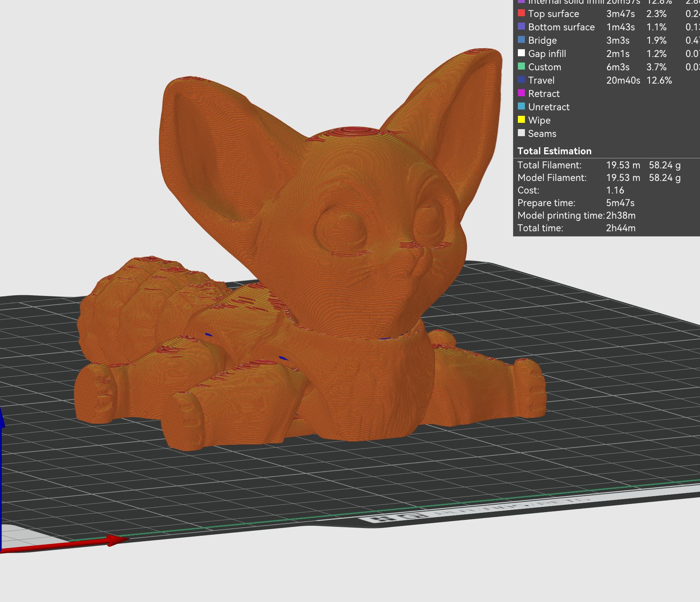Click the Custom time 6m3s value
This screenshot has height=602, width=700.
click(618, 67)
